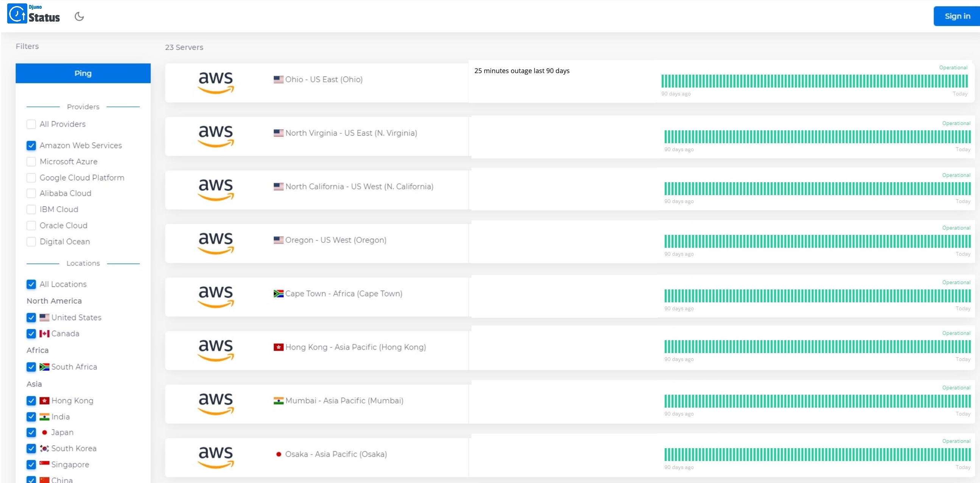Screen dimensions: 980x483
Task: Enable Alibaba Cloud provider filter
Action: tap(31, 193)
